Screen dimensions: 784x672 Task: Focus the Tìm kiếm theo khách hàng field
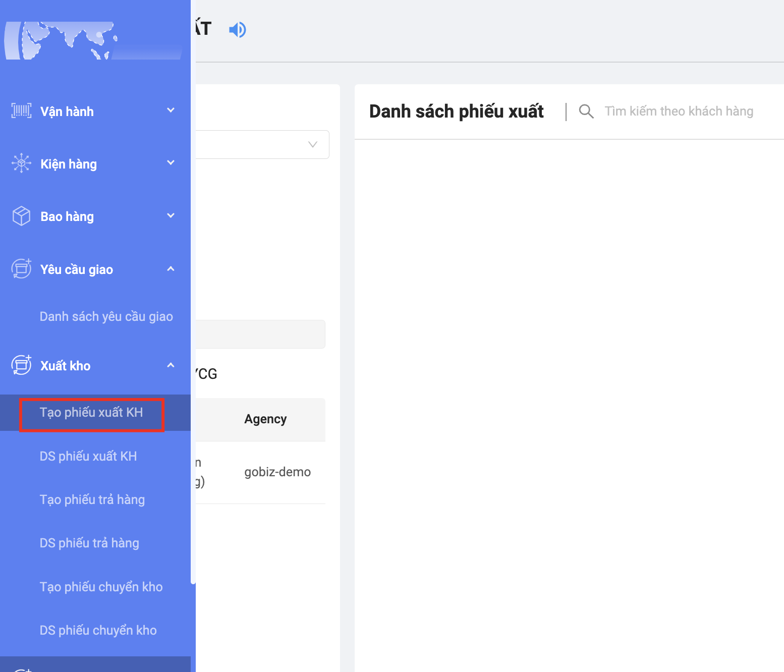679,111
